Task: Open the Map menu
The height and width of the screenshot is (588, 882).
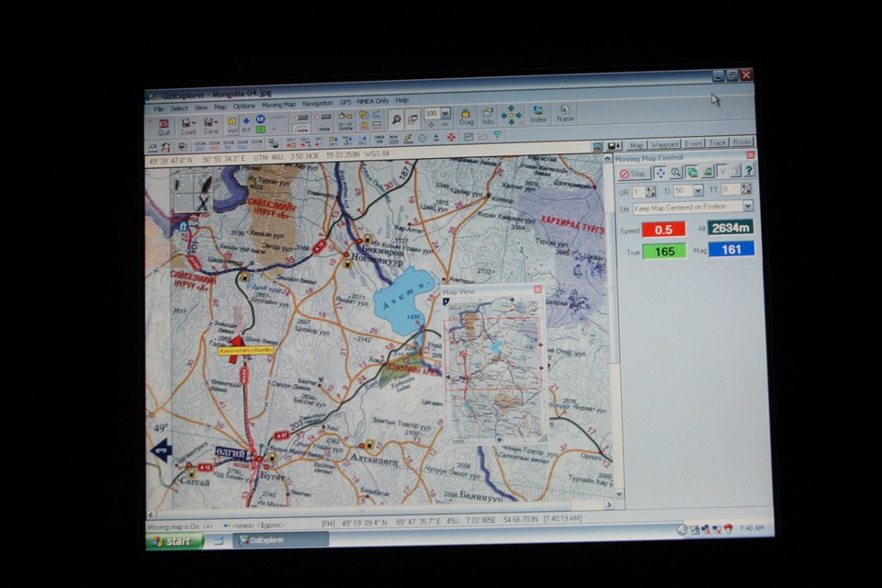Action: (220, 107)
